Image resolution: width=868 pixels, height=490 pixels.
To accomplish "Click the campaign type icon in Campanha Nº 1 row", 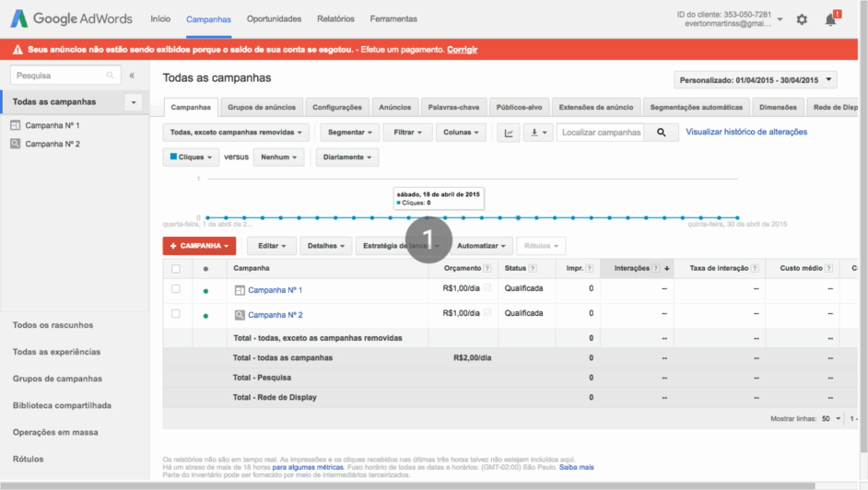I will (240, 290).
